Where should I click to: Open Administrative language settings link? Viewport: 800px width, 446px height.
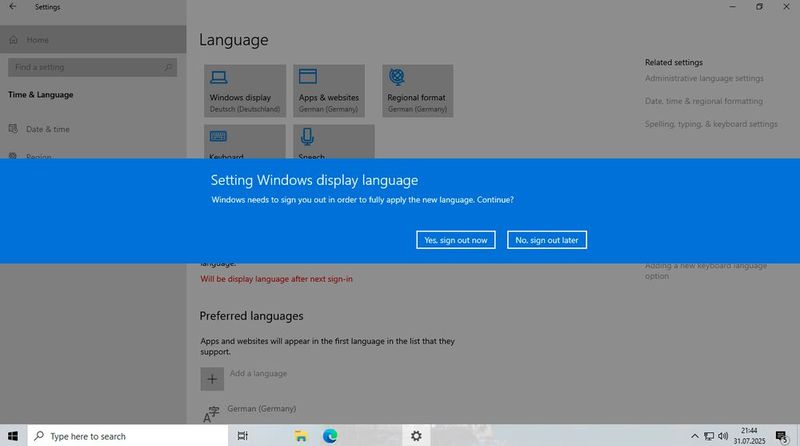(704, 78)
